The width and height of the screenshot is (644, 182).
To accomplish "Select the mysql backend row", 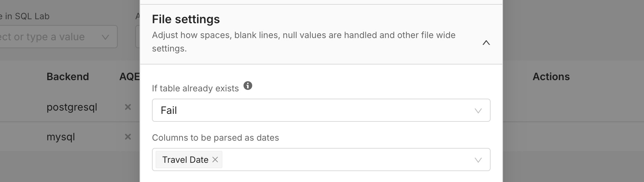I will pos(61,137).
